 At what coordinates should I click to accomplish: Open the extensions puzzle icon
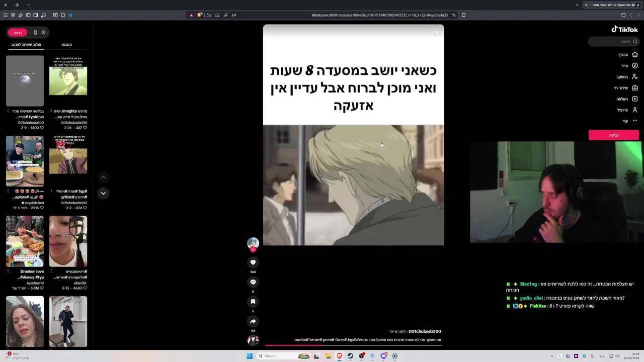pyautogui.click(x=63, y=15)
